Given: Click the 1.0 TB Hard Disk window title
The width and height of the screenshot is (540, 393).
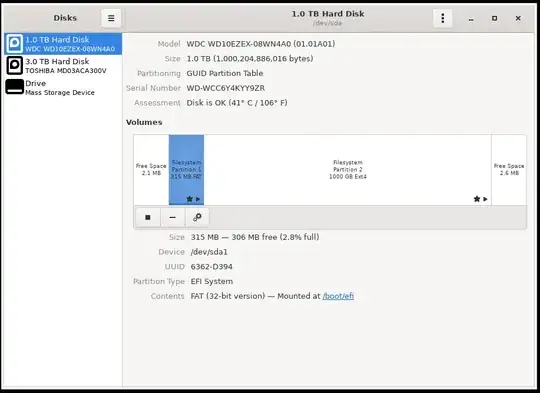Looking at the screenshot, I should click(328, 14).
